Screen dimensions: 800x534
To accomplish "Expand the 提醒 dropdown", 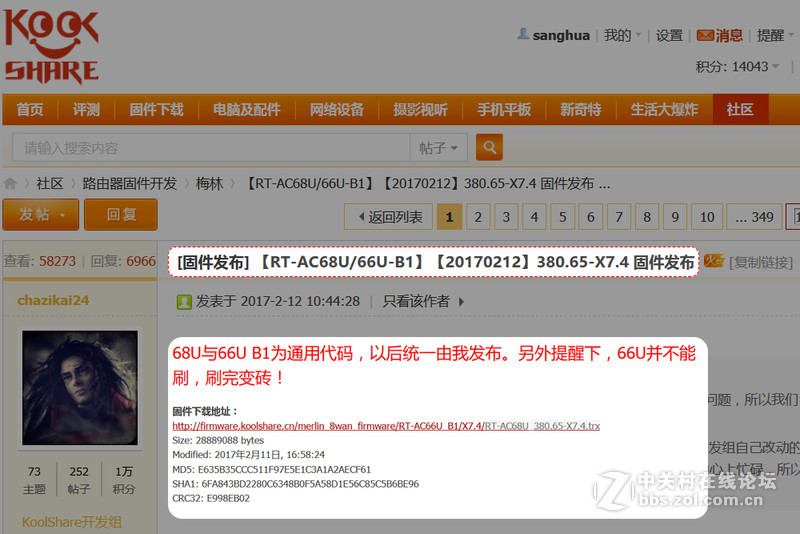I will (776, 35).
